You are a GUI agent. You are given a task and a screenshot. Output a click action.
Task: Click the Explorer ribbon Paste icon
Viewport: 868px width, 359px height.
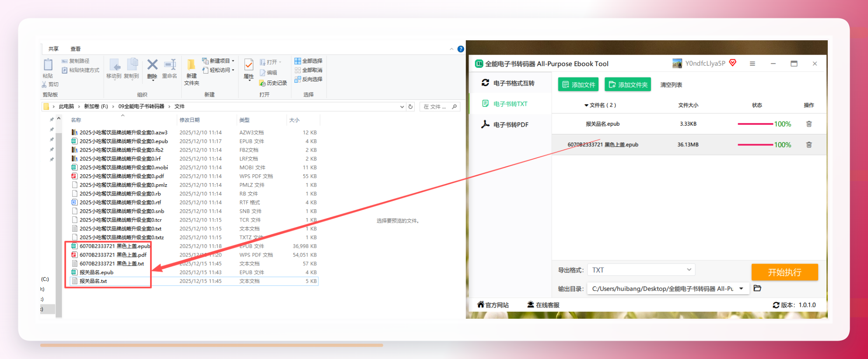(x=48, y=65)
